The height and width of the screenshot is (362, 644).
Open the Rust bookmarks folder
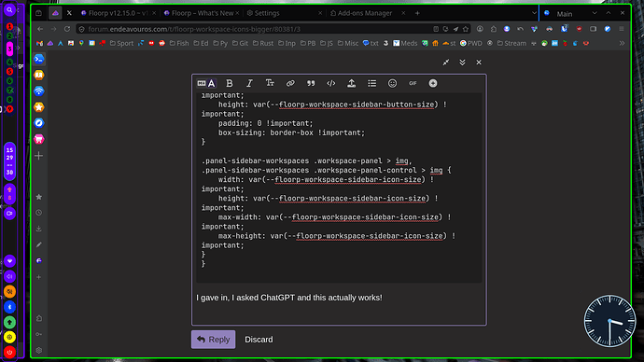pyautogui.click(x=263, y=43)
